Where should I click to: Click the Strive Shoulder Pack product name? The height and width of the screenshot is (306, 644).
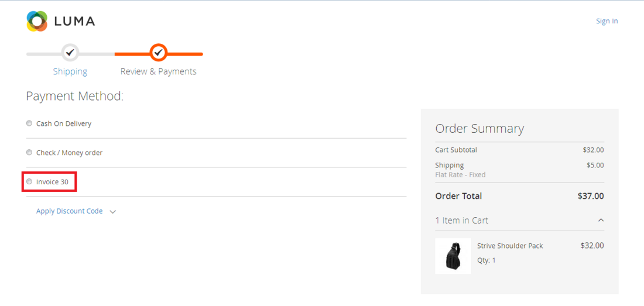tap(510, 246)
